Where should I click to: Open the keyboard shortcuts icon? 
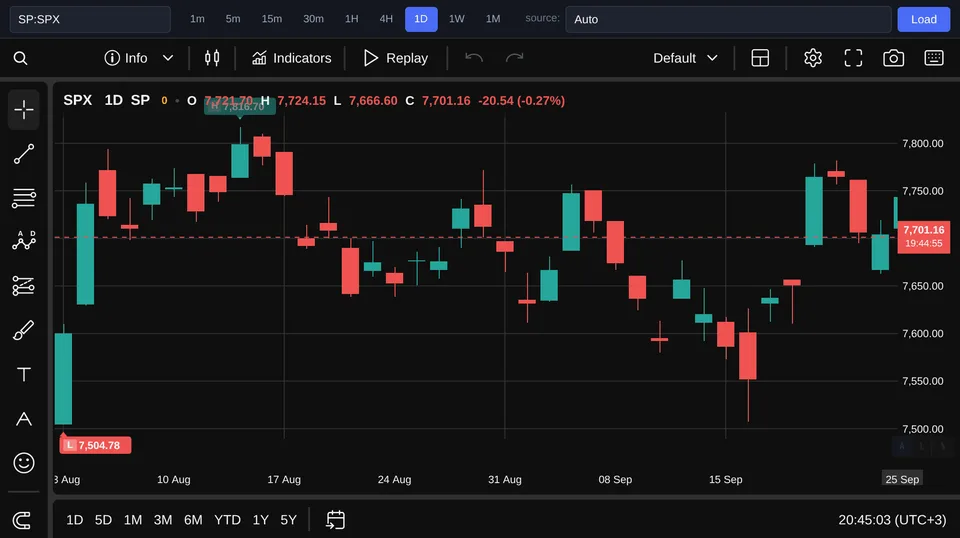coord(934,58)
